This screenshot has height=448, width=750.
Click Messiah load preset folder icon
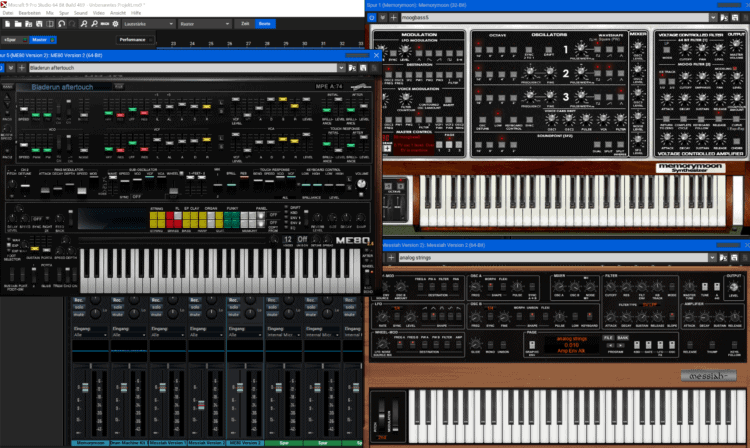(723, 258)
